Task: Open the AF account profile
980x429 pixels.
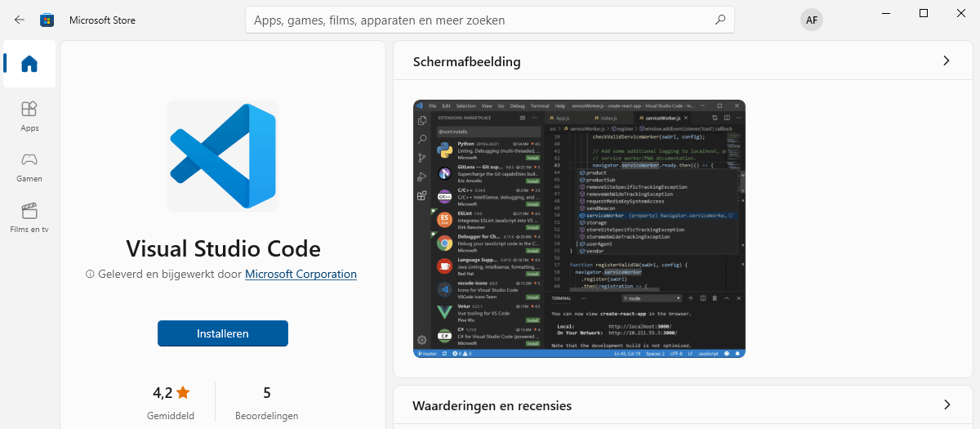Action: coord(811,20)
